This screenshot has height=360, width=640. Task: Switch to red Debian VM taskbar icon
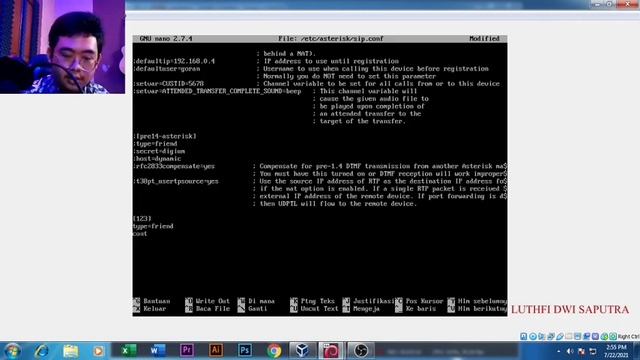331,351
